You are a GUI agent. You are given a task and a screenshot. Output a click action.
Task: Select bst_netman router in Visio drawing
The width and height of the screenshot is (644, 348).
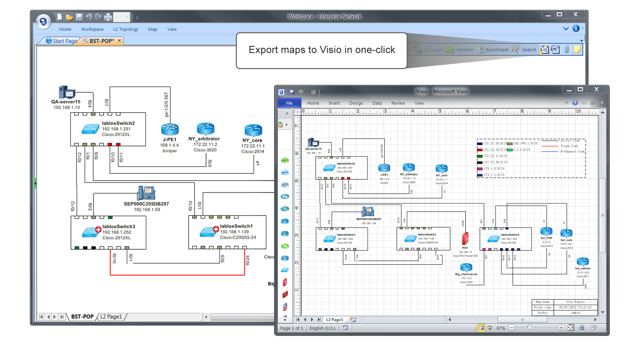tap(583, 262)
